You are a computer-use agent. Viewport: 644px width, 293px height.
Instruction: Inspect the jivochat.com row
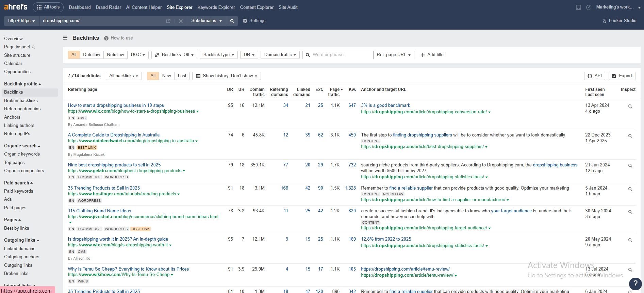[x=630, y=212]
